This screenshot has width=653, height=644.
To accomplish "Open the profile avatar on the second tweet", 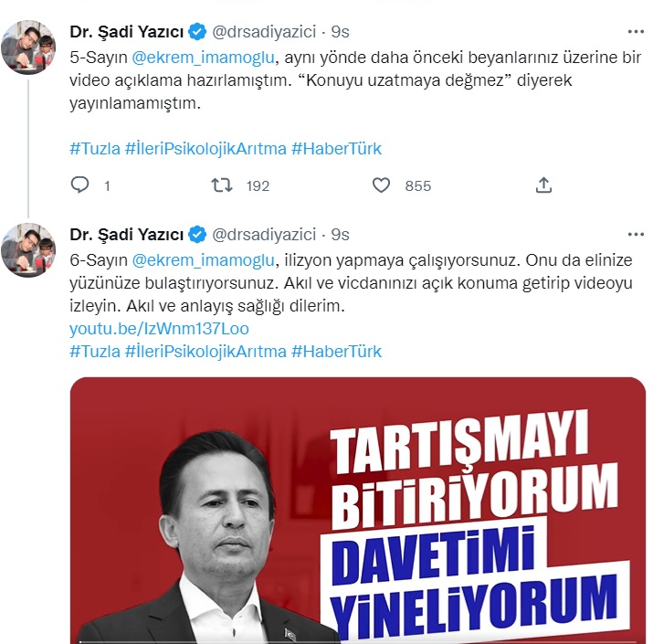I will pyautogui.click(x=28, y=250).
